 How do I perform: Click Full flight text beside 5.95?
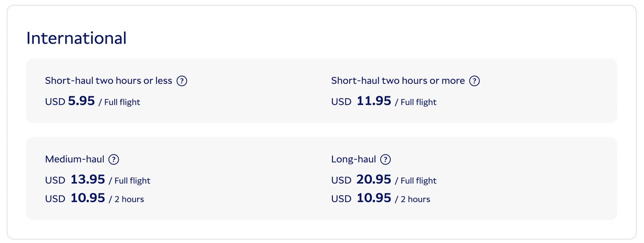coord(122,102)
